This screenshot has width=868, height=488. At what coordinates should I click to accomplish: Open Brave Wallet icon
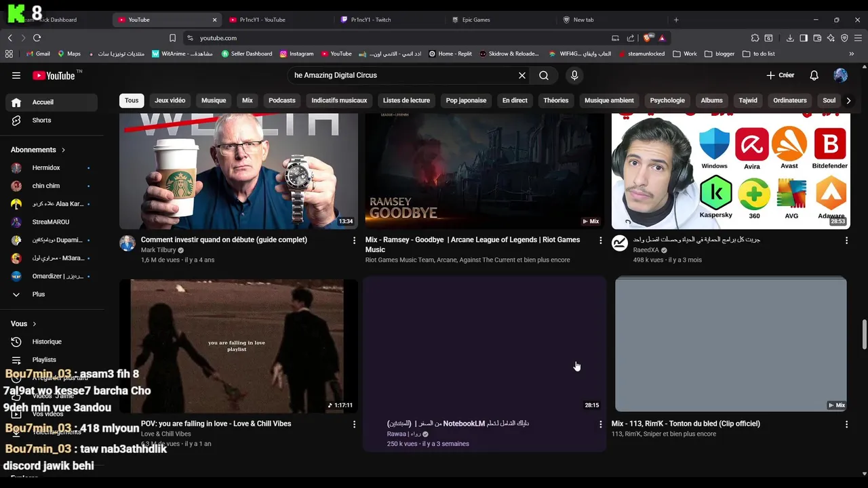817,38
